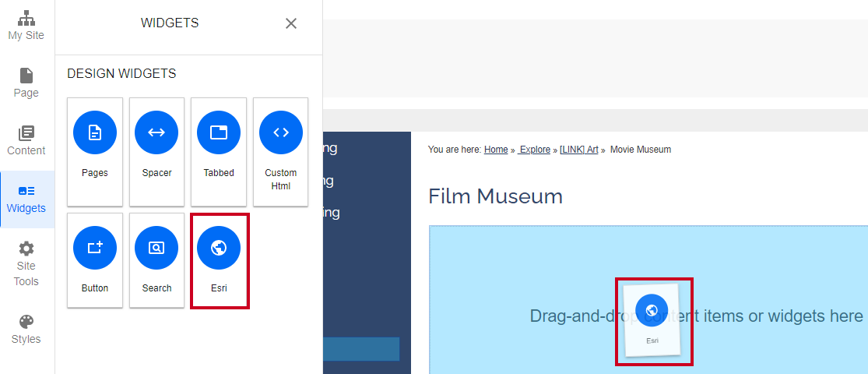
Task: Click the 'You are here:' breadcrumb label
Action: pyautogui.click(x=455, y=150)
